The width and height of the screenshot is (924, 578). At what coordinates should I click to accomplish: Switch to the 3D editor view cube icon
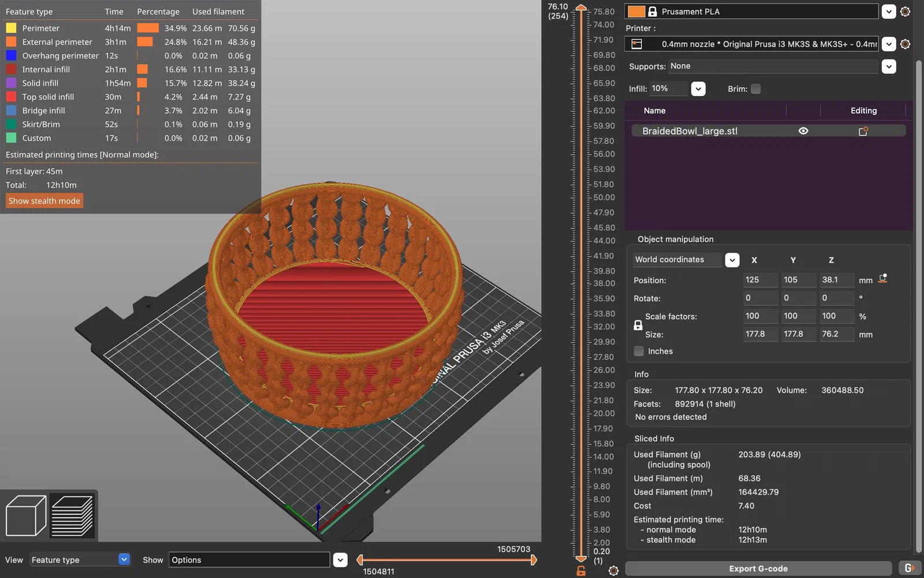pos(26,516)
